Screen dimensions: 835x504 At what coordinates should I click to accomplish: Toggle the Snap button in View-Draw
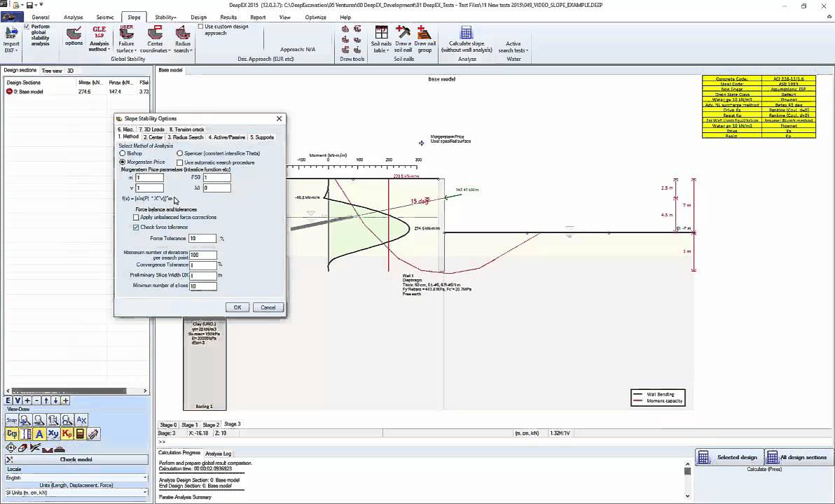tap(11, 420)
